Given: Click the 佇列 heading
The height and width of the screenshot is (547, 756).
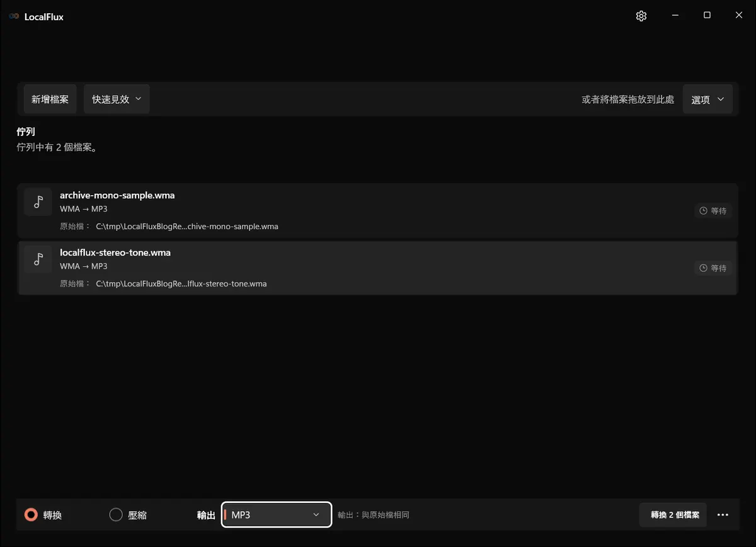Looking at the screenshot, I should 26,132.
